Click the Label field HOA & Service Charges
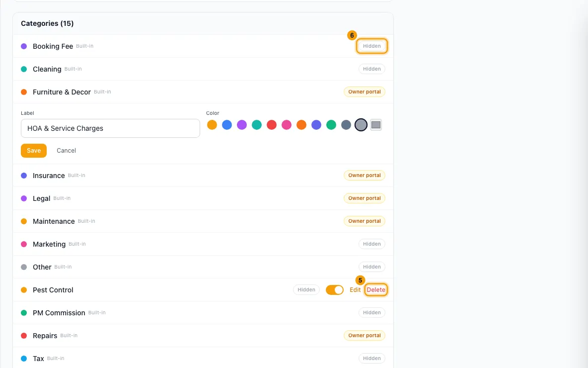Viewport: 588px width, 368px height. coord(110,128)
